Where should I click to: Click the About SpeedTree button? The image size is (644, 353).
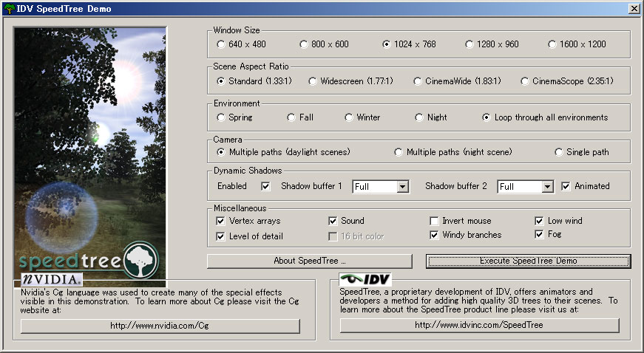pyautogui.click(x=309, y=261)
